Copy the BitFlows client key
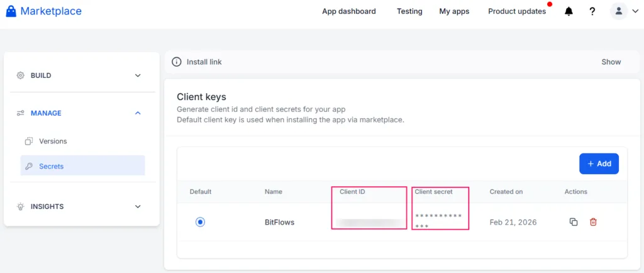644x273 pixels. click(x=574, y=222)
